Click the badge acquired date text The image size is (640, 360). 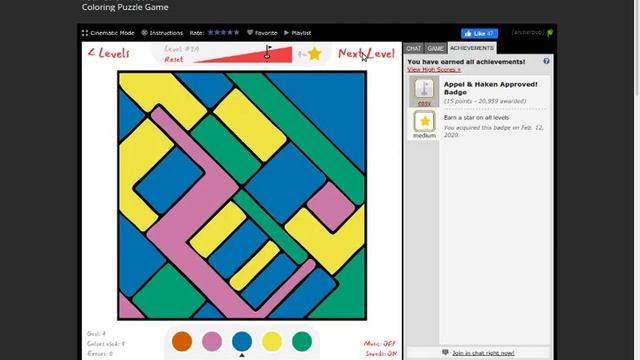(x=493, y=131)
